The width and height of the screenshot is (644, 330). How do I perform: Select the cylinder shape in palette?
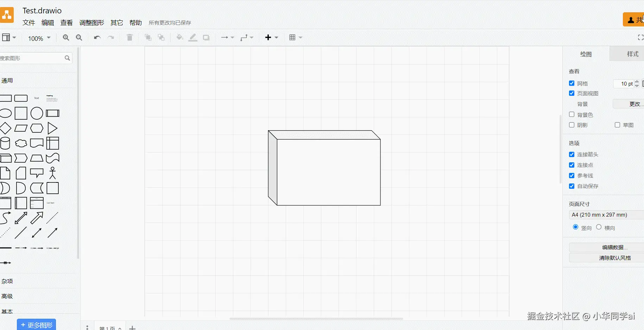pyautogui.click(x=5, y=143)
